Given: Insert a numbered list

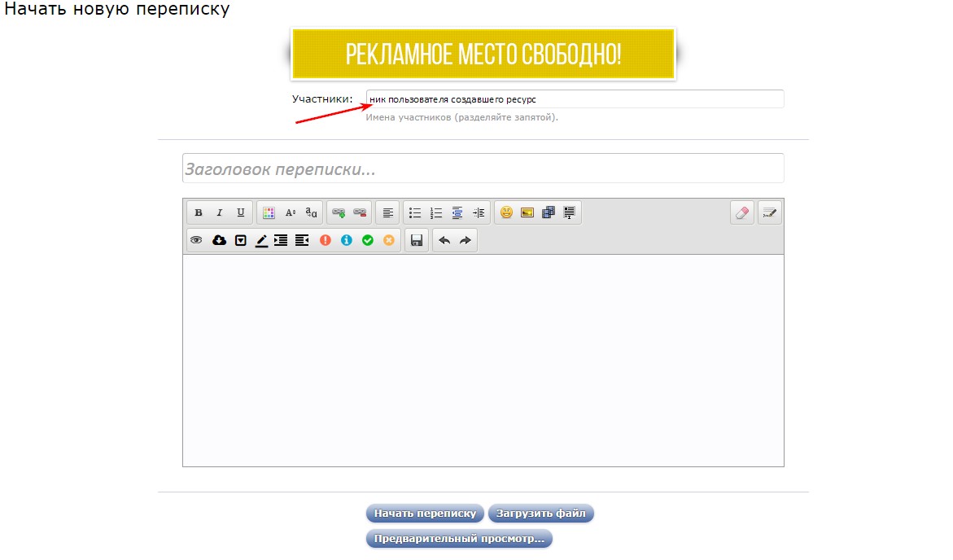Looking at the screenshot, I should click(x=436, y=213).
